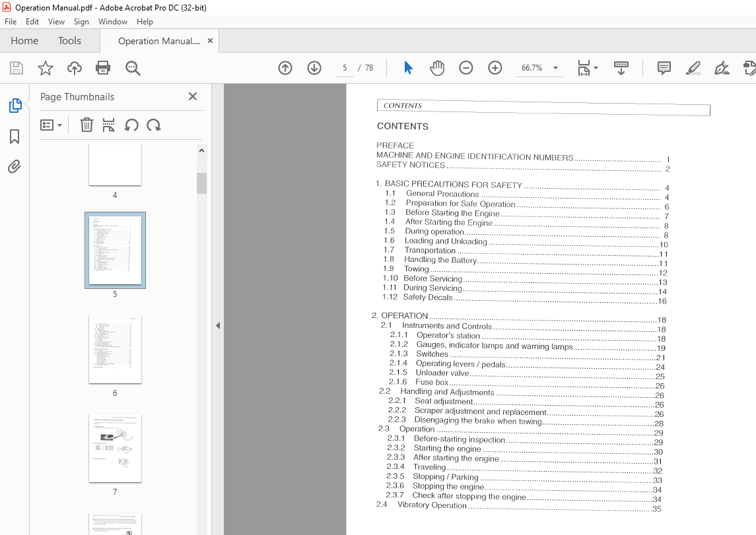Click '2. OPERATION' heading entry
Image resolution: width=756 pixels, height=535 pixels.
519,317
